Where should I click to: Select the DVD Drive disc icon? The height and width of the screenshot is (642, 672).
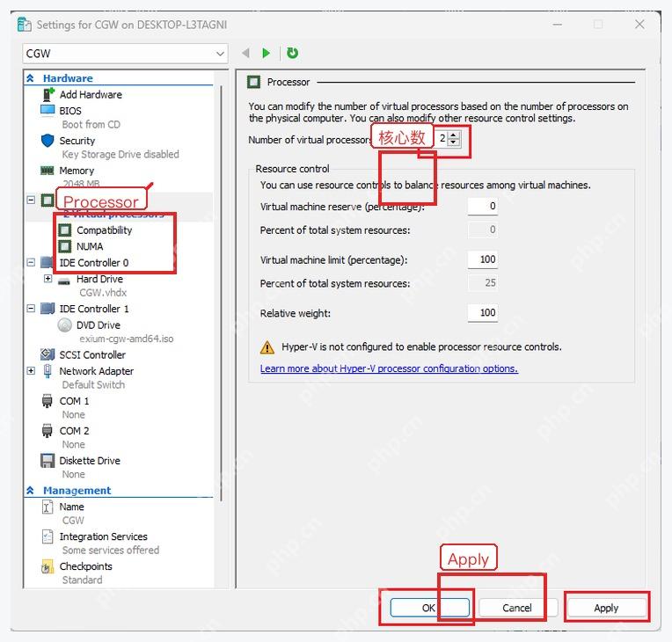click(x=65, y=325)
